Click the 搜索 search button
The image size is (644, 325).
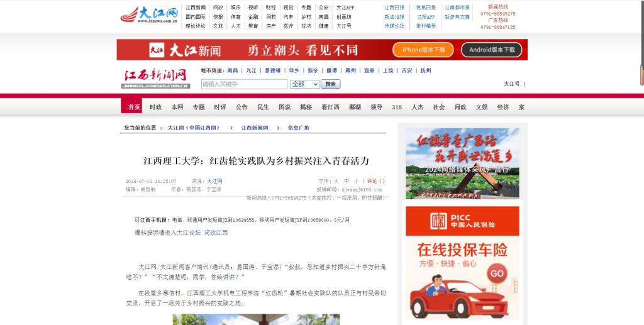[x=331, y=84]
